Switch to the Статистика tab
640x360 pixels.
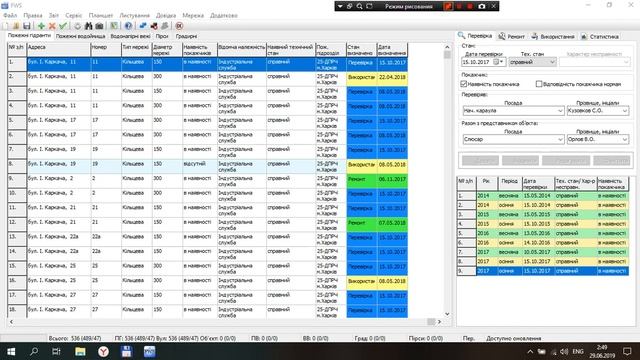click(x=600, y=36)
